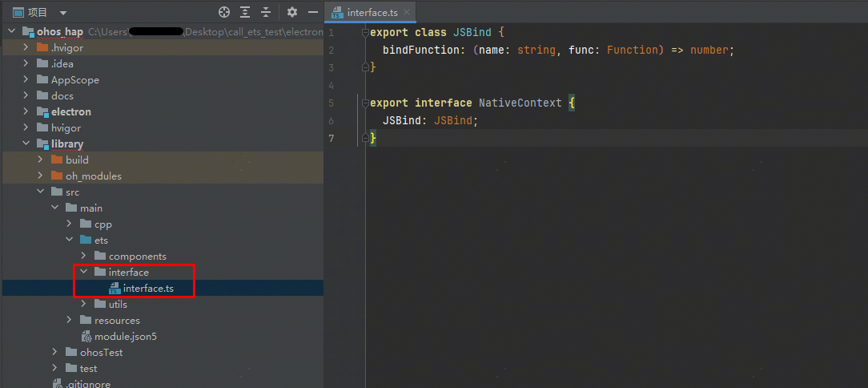Expand the build folder

pos(40,160)
